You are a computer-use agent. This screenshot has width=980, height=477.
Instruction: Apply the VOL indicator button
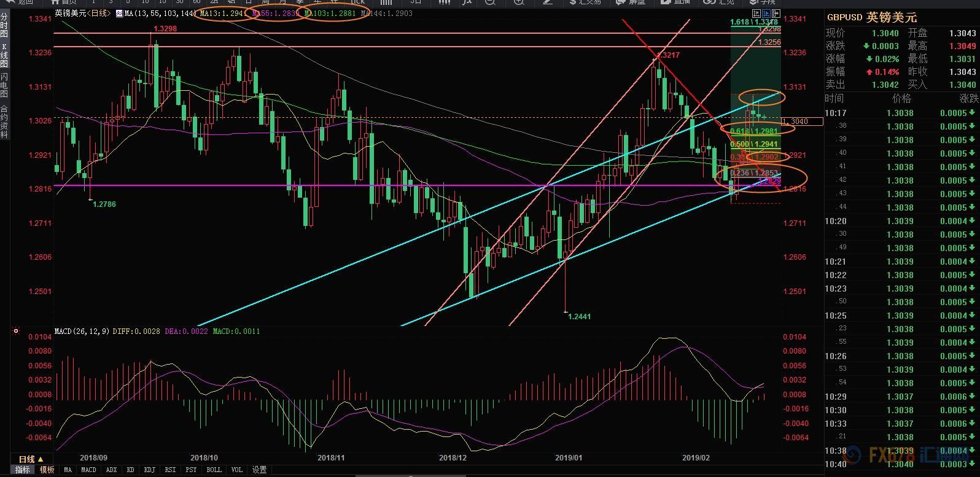(x=236, y=470)
